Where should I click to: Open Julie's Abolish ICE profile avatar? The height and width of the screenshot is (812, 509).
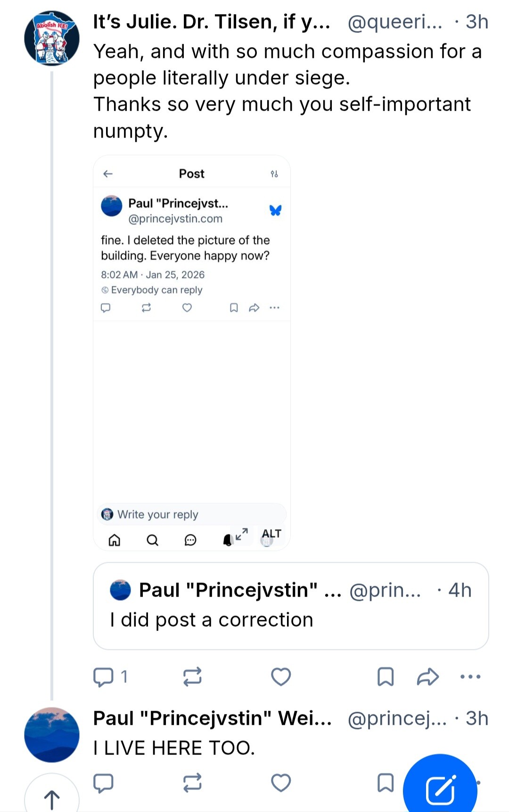[52, 39]
